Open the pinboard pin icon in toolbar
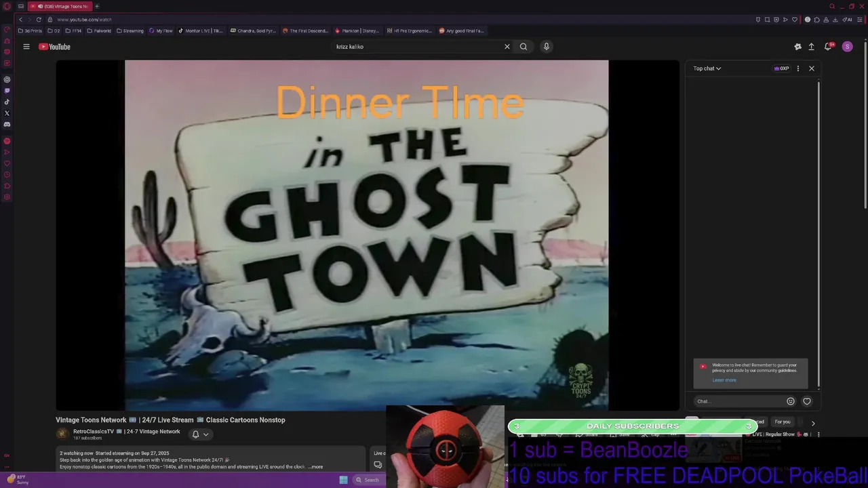Viewport: 868px width, 488px height. [757, 20]
